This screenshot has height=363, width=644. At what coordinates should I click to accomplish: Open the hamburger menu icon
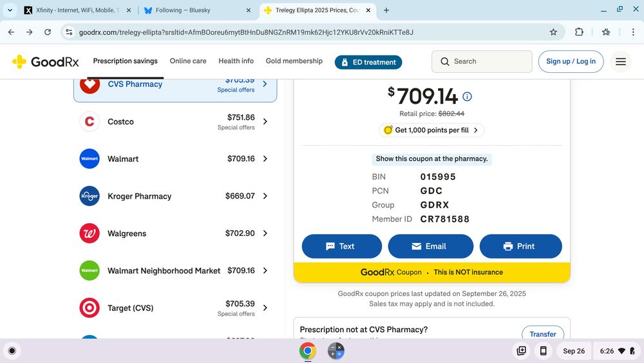click(x=621, y=62)
